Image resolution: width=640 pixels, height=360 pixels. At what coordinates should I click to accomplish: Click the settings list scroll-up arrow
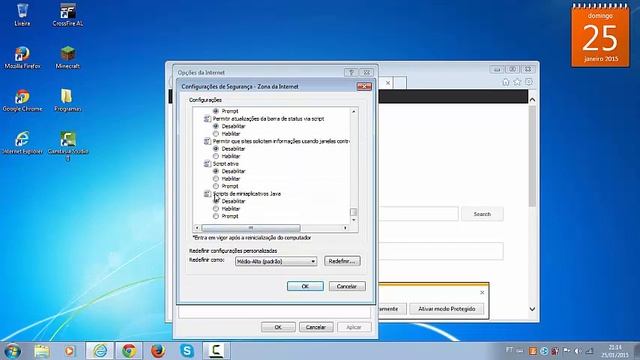pyautogui.click(x=353, y=111)
